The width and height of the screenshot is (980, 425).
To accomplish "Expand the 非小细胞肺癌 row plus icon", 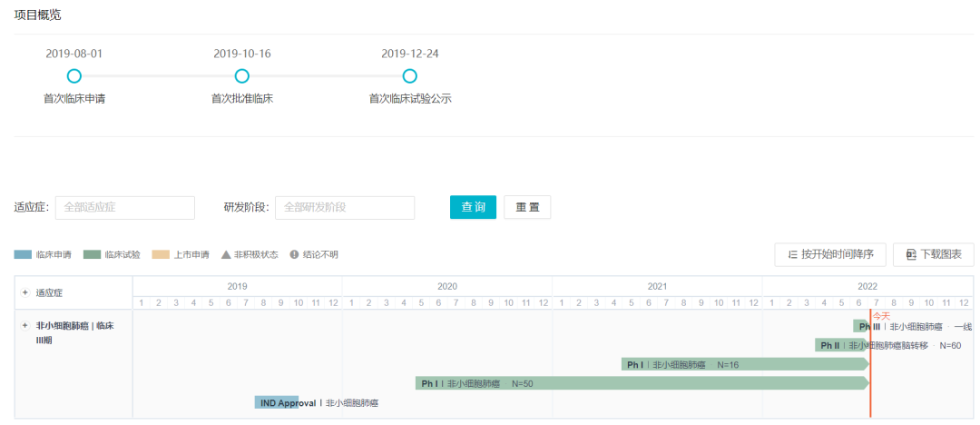I will [25, 326].
